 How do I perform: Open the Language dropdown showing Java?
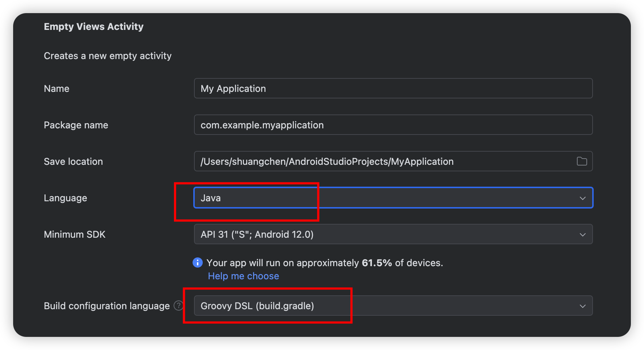(393, 198)
